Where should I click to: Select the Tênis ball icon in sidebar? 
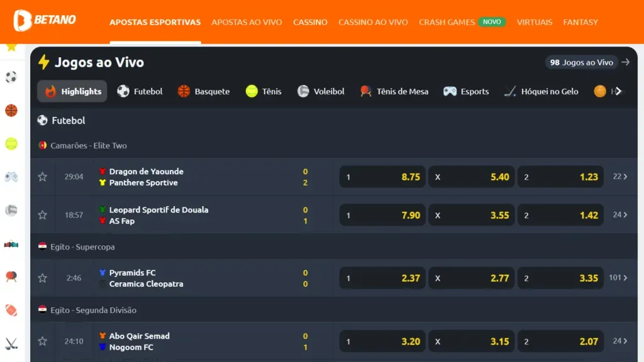10,145
